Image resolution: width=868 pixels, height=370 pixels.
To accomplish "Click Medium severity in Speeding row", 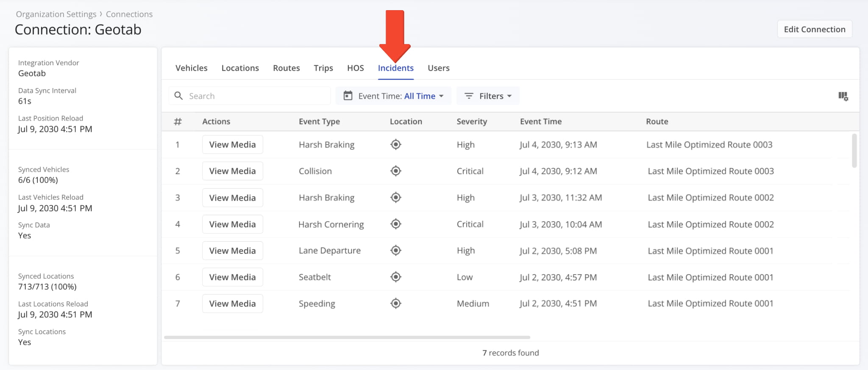I will (x=473, y=304).
